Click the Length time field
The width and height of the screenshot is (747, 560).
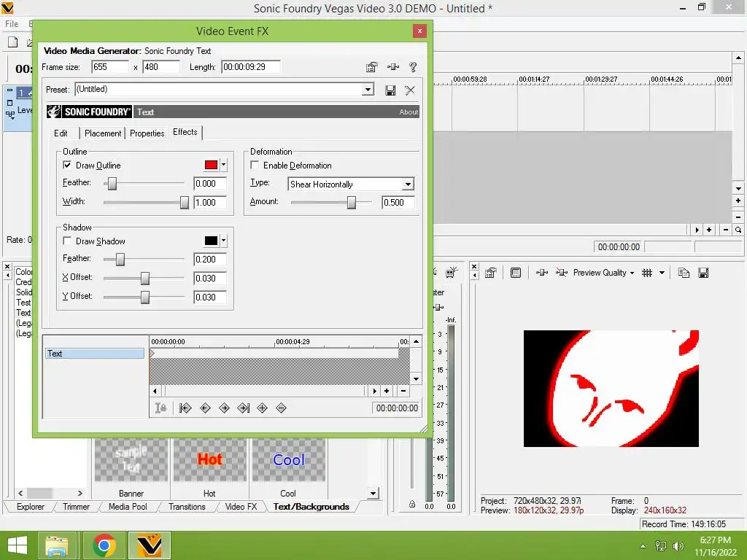tap(251, 67)
